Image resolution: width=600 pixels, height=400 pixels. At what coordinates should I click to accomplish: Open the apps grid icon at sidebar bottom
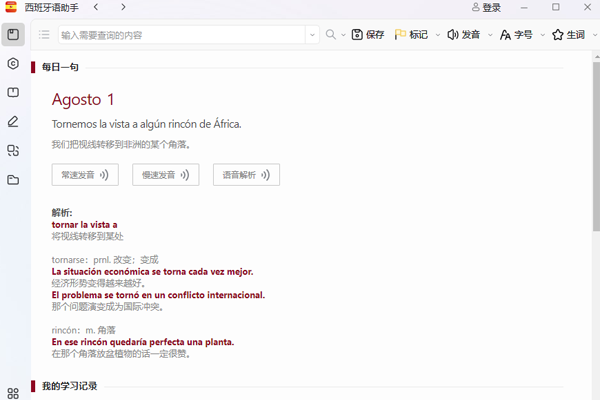tap(13, 393)
